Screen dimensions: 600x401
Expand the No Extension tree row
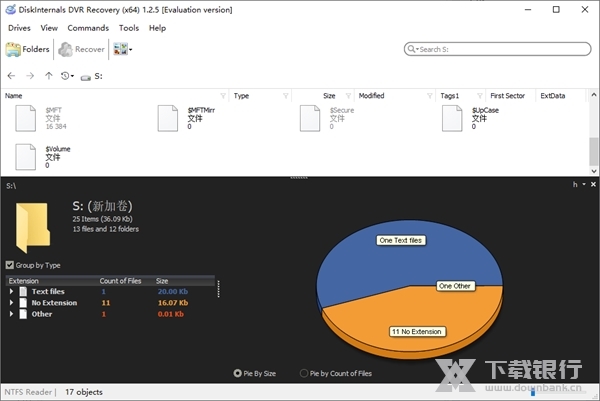pyautogui.click(x=12, y=303)
